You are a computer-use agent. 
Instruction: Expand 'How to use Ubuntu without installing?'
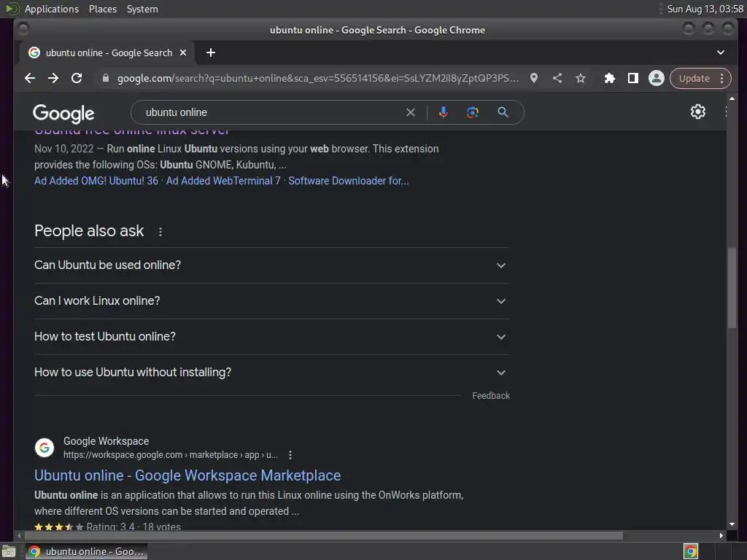271,373
